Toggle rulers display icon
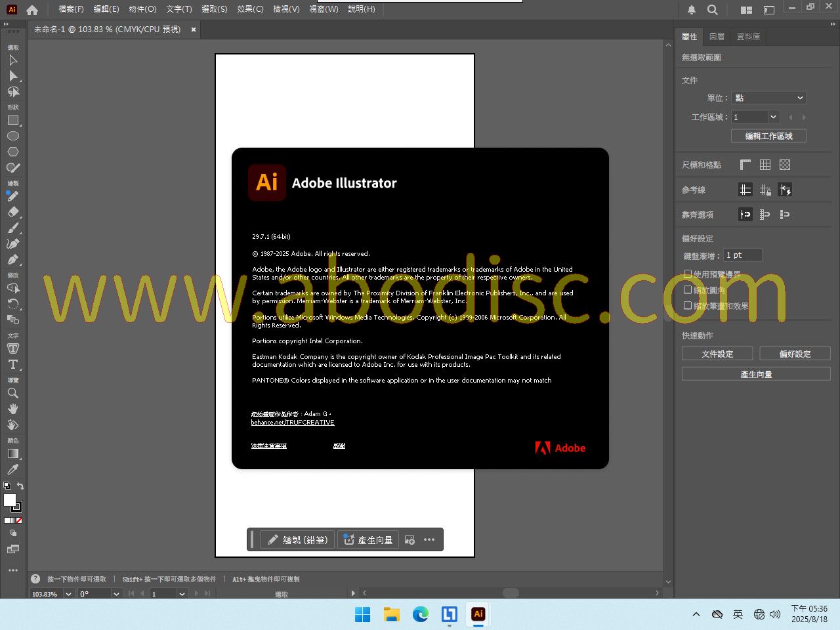840x630 pixels. click(x=745, y=165)
